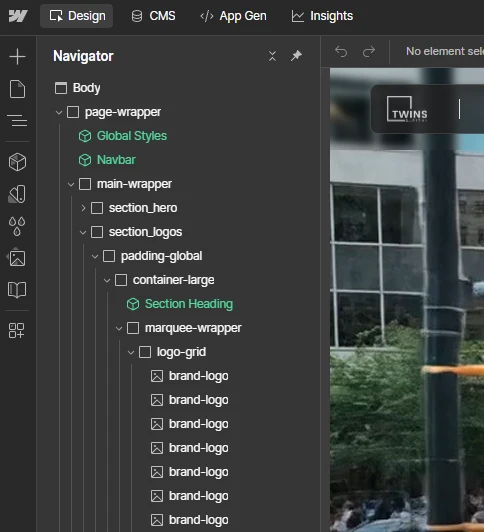Click the Redo arrow
Viewport: 484px width, 532px height.
(369, 52)
